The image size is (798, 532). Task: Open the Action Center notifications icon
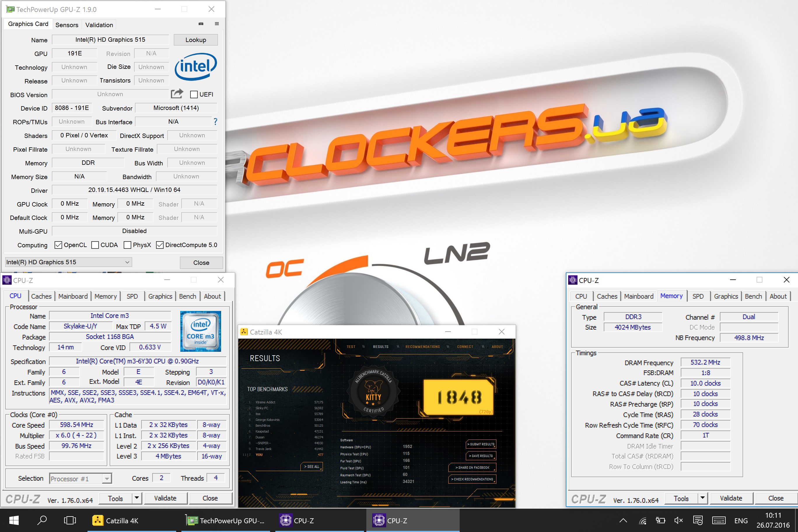pyautogui.click(x=698, y=520)
